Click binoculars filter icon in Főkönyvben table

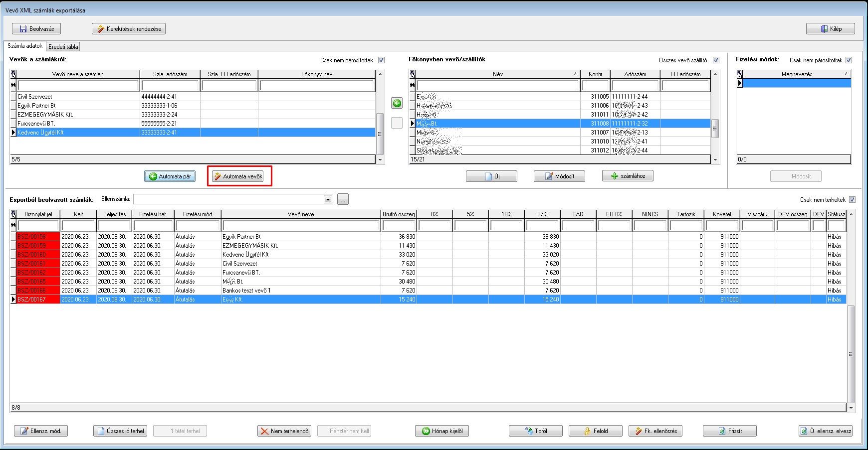point(412,86)
